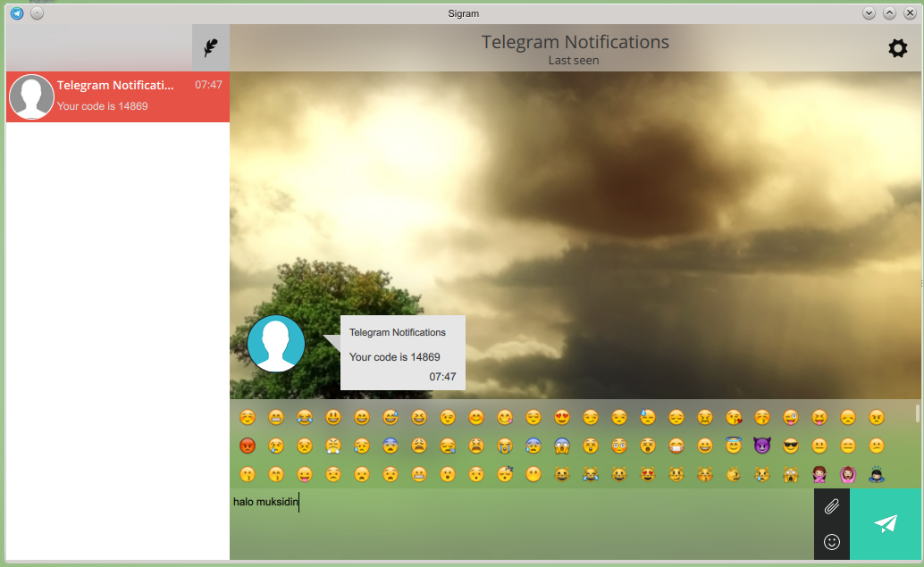Click the 'Your code is 14869' message bubble

coord(402,353)
